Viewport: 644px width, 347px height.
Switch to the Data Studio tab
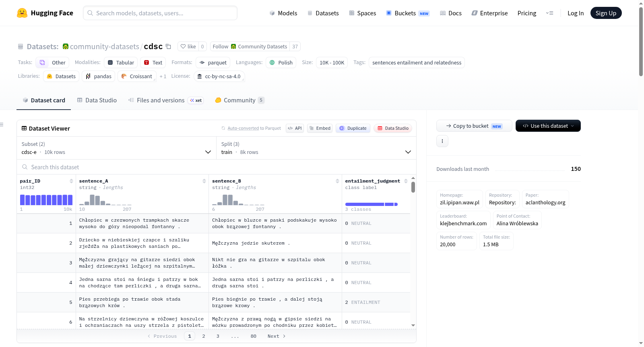point(97,100)
